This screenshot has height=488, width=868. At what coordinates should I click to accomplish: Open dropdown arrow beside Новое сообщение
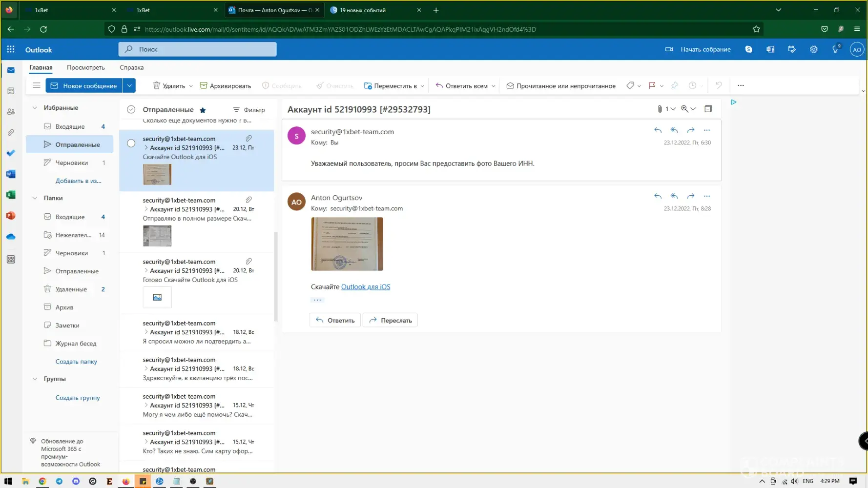coord(129,86)
